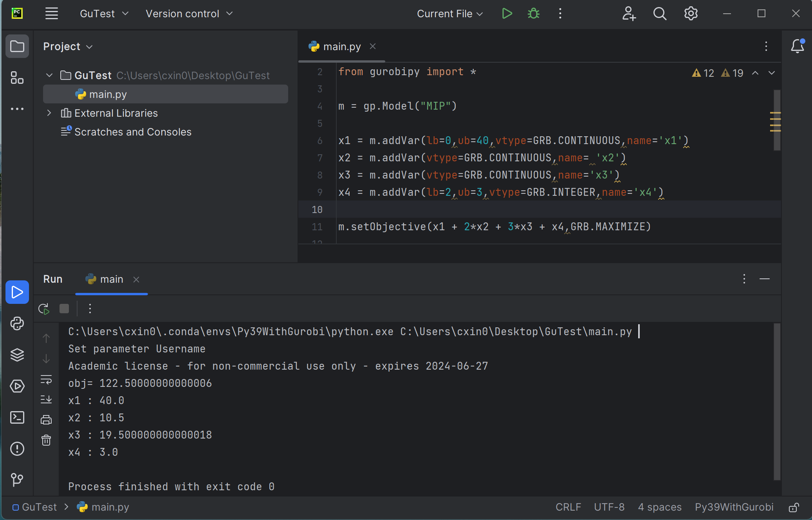Expand the GuTest project root folder
812x520 pixels.
click(x=50, y=75)
